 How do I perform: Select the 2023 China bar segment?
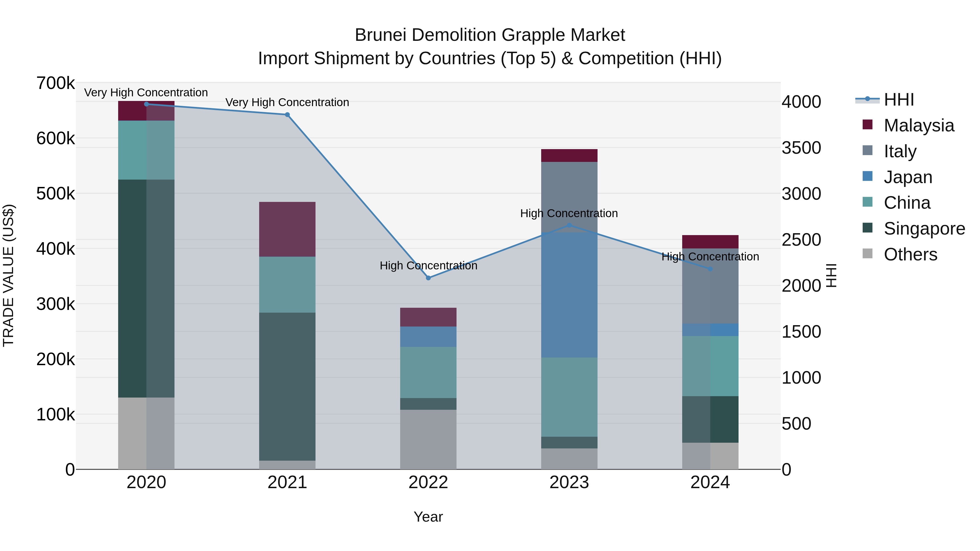tap(569, 397)
